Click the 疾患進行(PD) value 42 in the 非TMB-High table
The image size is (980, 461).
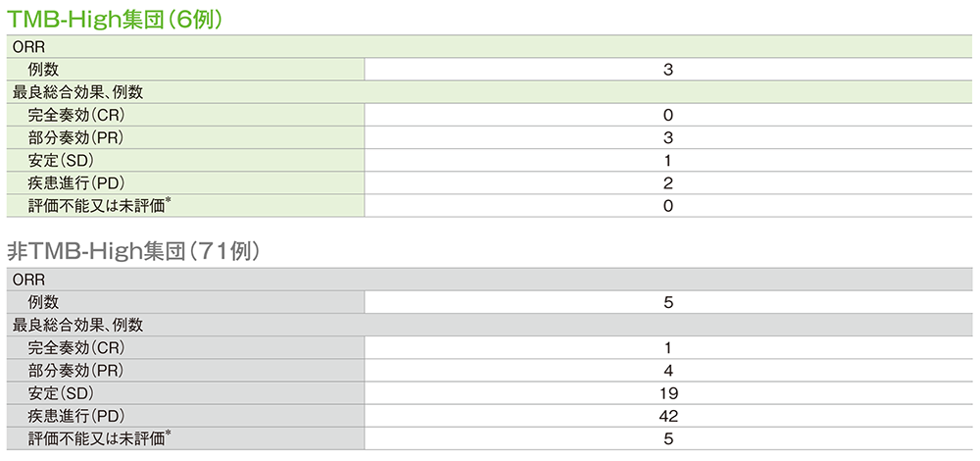click(667, 415)
